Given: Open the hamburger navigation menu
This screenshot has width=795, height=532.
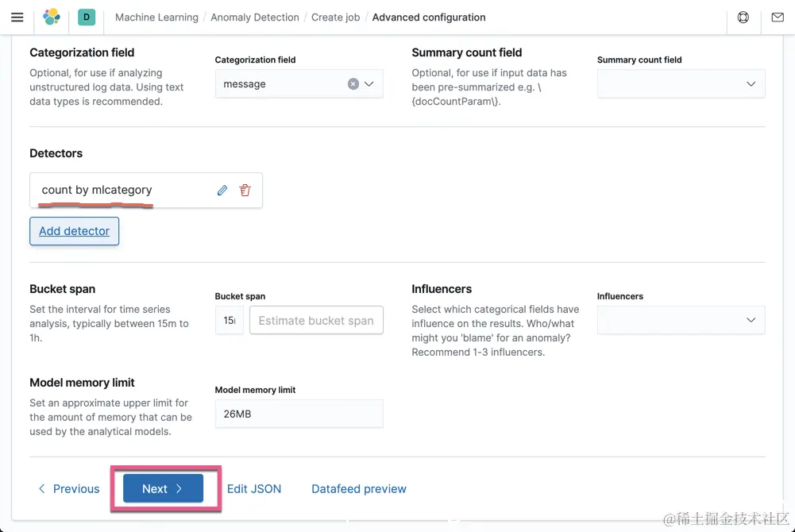Looking at the screenshot, I should 17,17.
